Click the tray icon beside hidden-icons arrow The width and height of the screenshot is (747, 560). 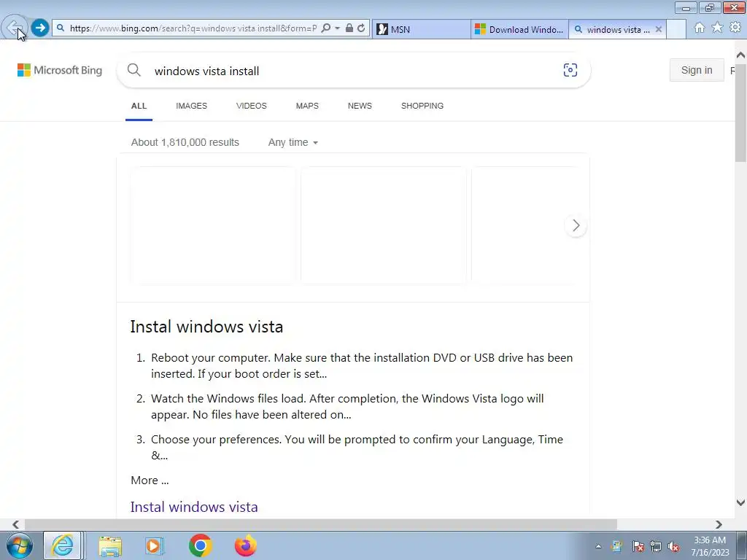(617, 547)
